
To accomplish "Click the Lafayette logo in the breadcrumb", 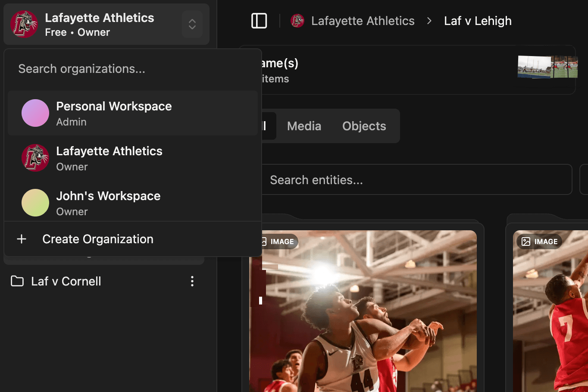I will [x=297, y=21].
